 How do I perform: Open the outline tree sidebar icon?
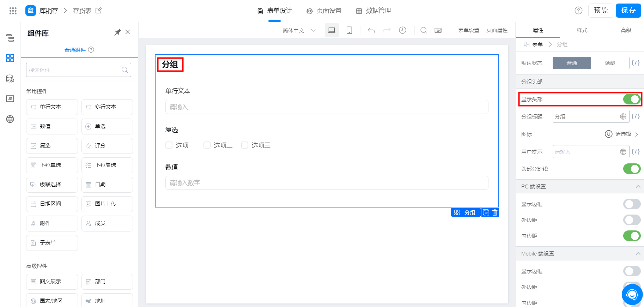pos(10,38)
